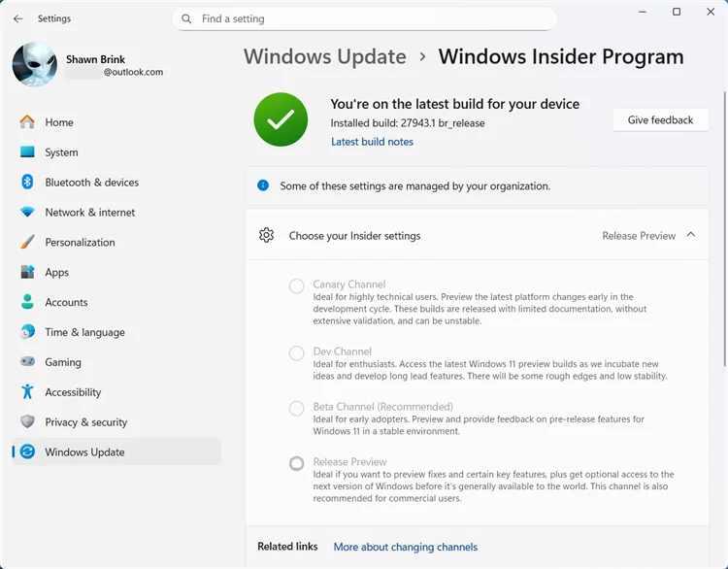This screenshot has width=728, height=569.
Task: Click the Home house icon
Action: [27, 122]
